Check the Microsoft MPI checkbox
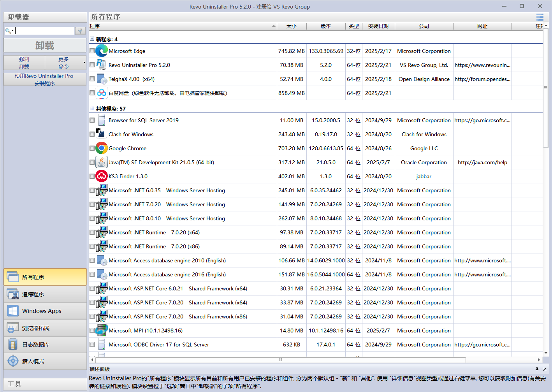The width and height of the screenshot is (552, 392). pos(92,330)
